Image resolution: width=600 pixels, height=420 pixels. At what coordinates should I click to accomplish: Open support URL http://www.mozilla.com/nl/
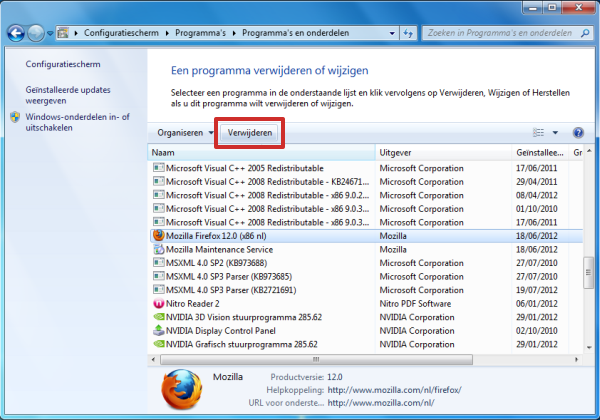coord(381,403)
